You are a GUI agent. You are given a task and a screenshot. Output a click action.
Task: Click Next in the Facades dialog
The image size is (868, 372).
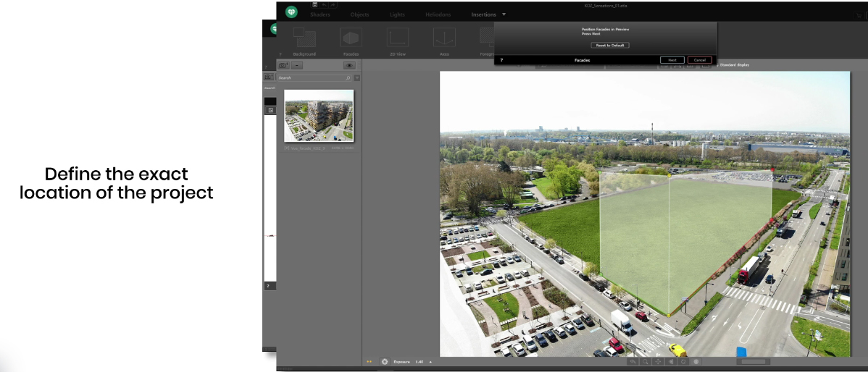tap(672, 60)
